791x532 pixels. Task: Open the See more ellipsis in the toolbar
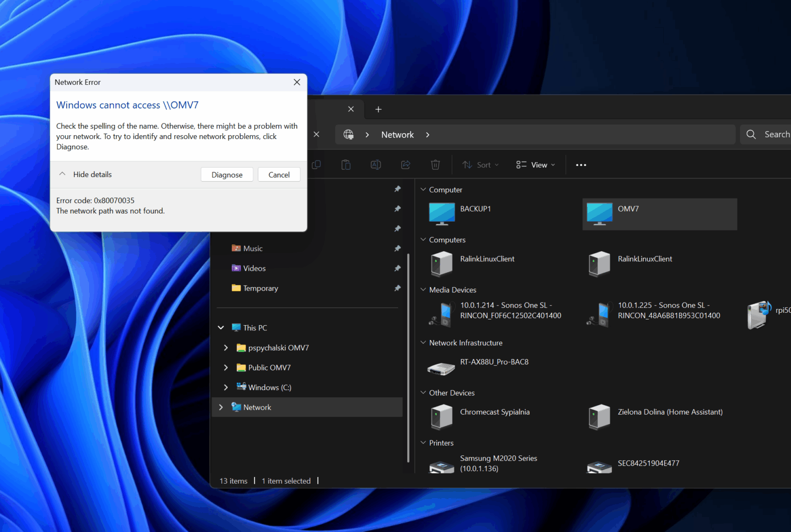[581, 165]
